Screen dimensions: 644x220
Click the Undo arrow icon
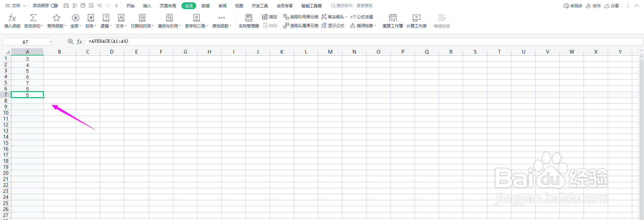pos(100,6)
